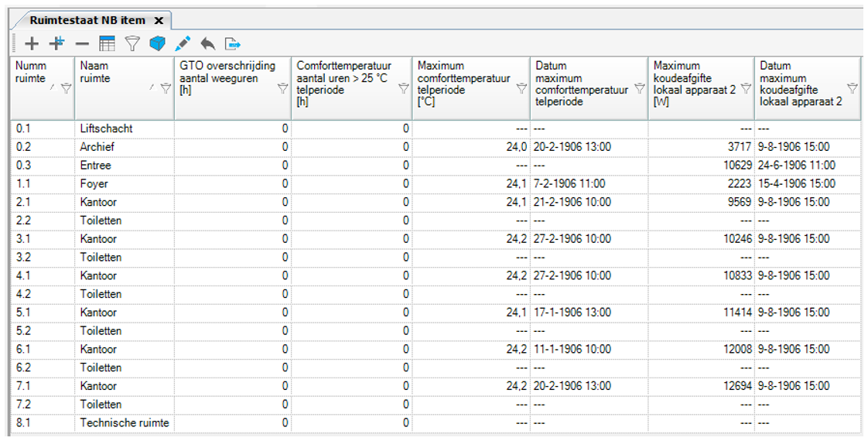Select the Archief row name cell
This screenshot has height=441, width=868.
pyautogui.click(x=123, y=147)
